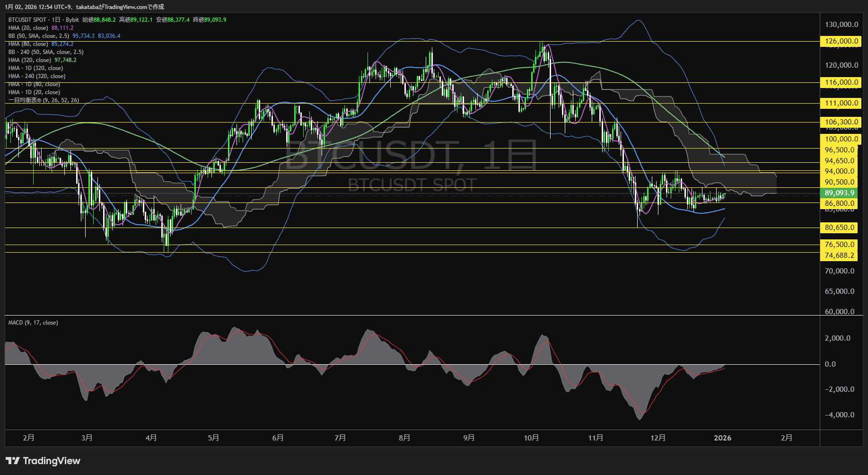The image size is (868, 475).
Task: Select the 126,000.0 yellow price line label
Action: (842, 41)
